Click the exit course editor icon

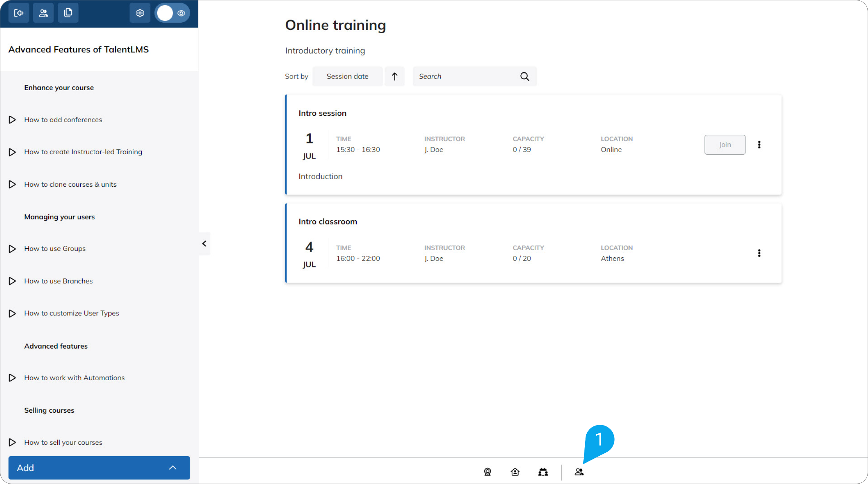point(19,12)
